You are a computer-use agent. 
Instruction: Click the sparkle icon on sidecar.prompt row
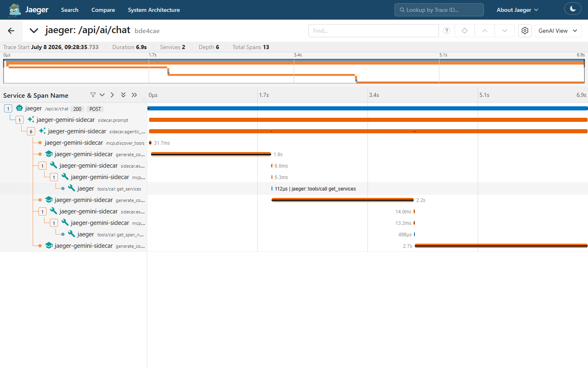31,119
